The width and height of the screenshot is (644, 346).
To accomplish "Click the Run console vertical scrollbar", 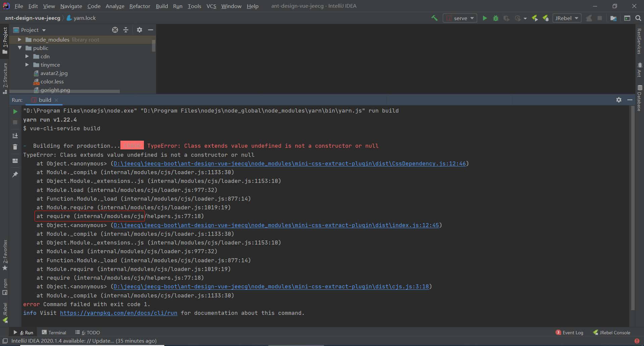I will point(633,208).
